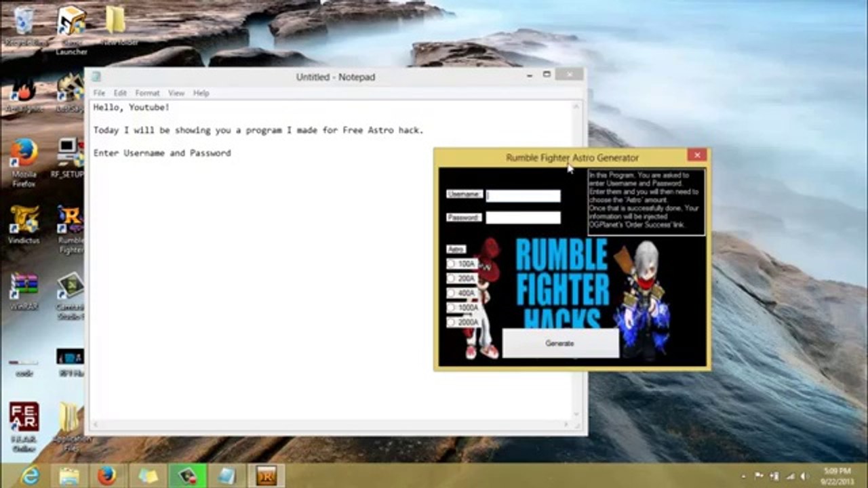The image size is (868, 488).
Task: Open the Camtasia Studio desktop shortcut
Action: (x=71, y=296)
